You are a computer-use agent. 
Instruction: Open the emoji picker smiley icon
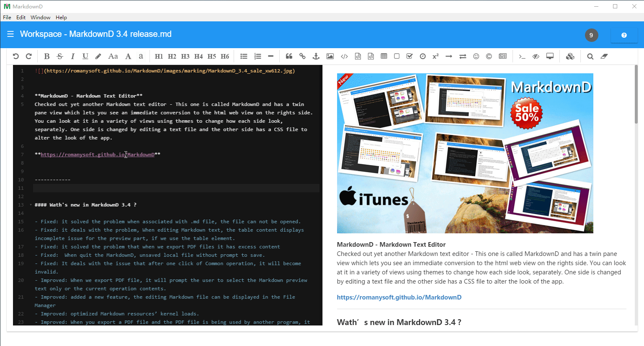click(x=476, y=56)
